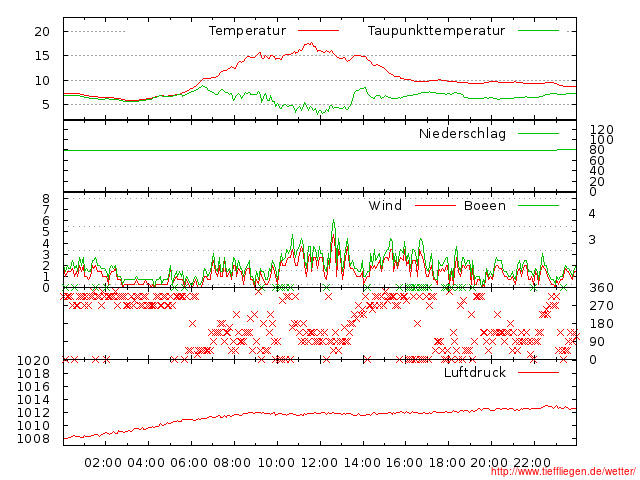Click the 20:00 time axis label
The width and height of the screenshot is (640, 480).
click(489, 463)
